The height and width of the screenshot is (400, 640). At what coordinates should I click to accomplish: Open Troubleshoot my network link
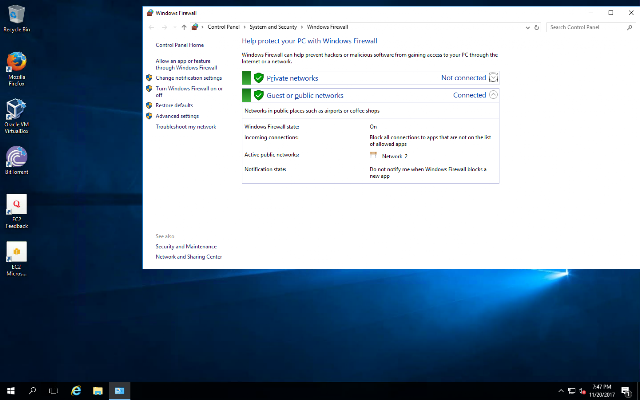tap(186, 127)
